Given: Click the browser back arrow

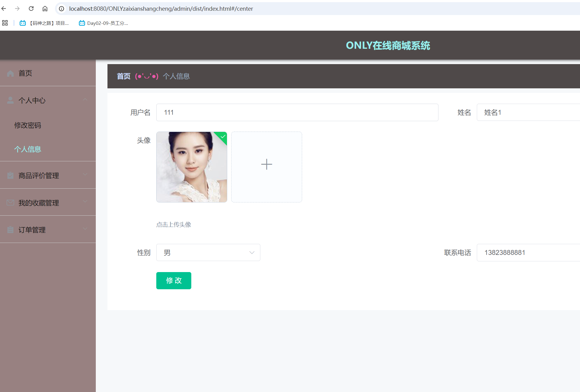Looking at the screenshot, I should (x=4, y=9).
